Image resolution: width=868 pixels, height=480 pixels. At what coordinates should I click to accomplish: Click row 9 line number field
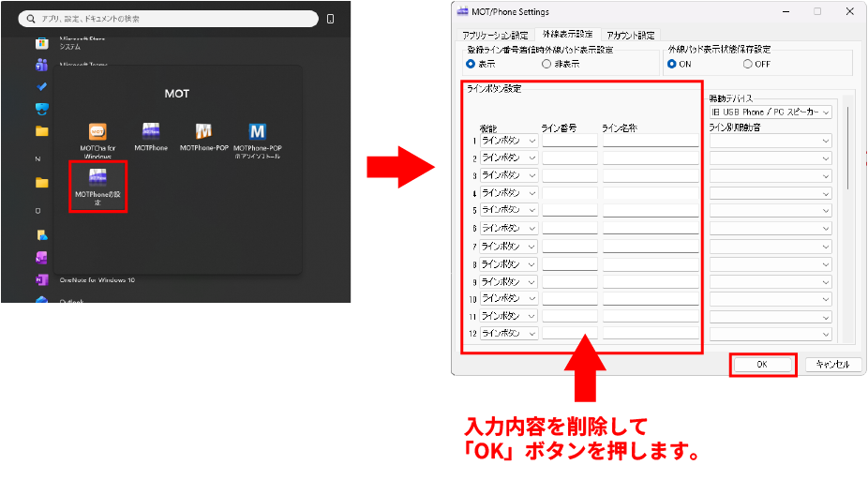(x=570, y=281)
